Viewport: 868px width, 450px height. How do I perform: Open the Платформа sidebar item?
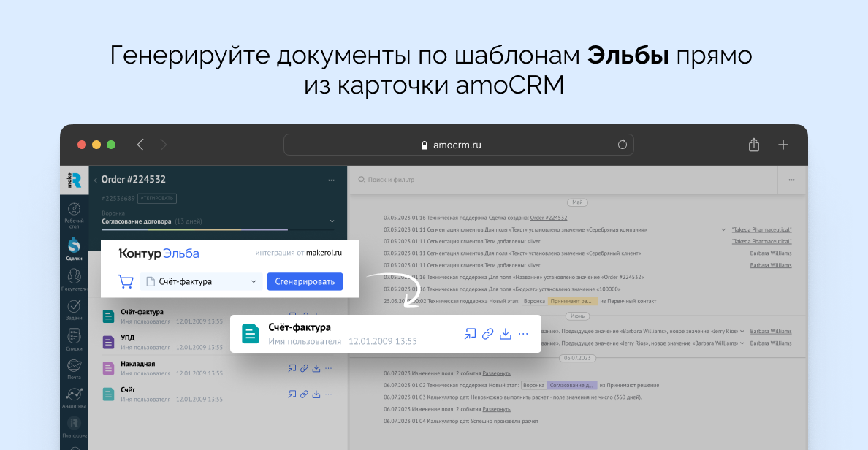point(75,427)
